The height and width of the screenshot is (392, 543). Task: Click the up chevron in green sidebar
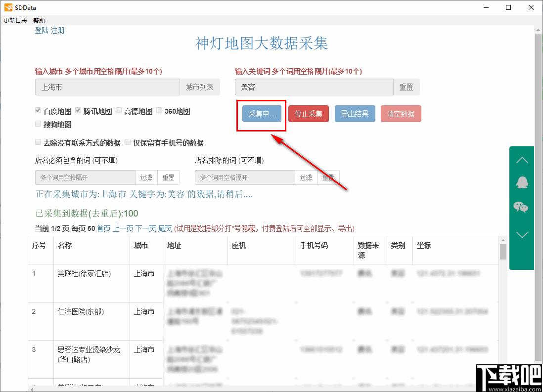pyautogui.click(x=522, y=160)
